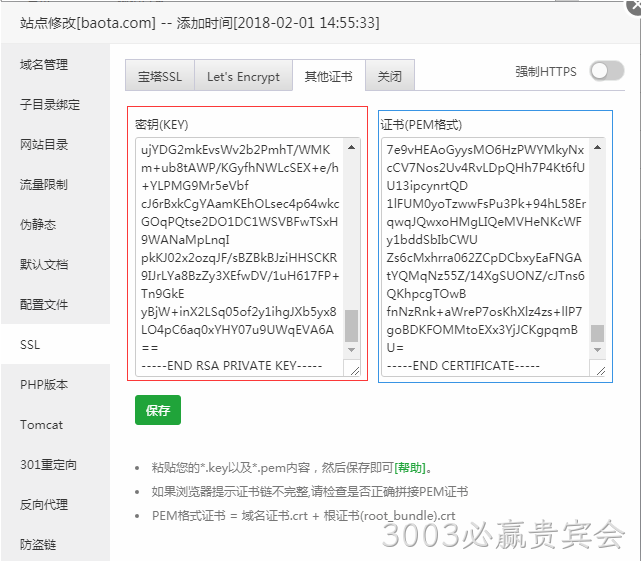Close the site settings dialog
The width and height of the screenshot is (641, 562).
pos(635,6)
